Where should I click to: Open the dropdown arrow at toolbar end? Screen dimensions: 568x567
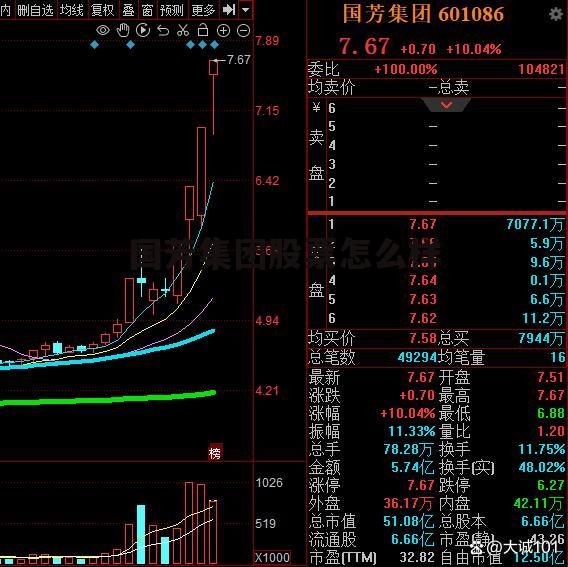click(x=246, y=10)
